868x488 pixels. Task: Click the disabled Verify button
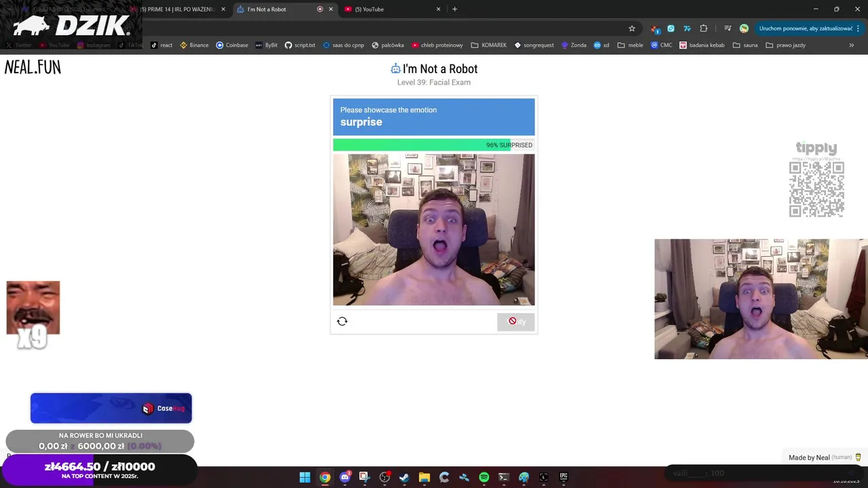pos(516,321)
